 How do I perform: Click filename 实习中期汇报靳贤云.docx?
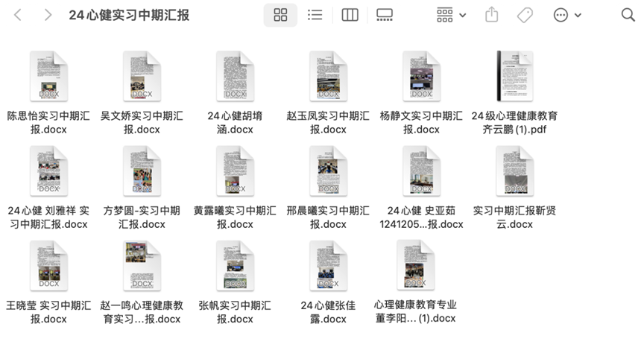[x=514, y=217]
